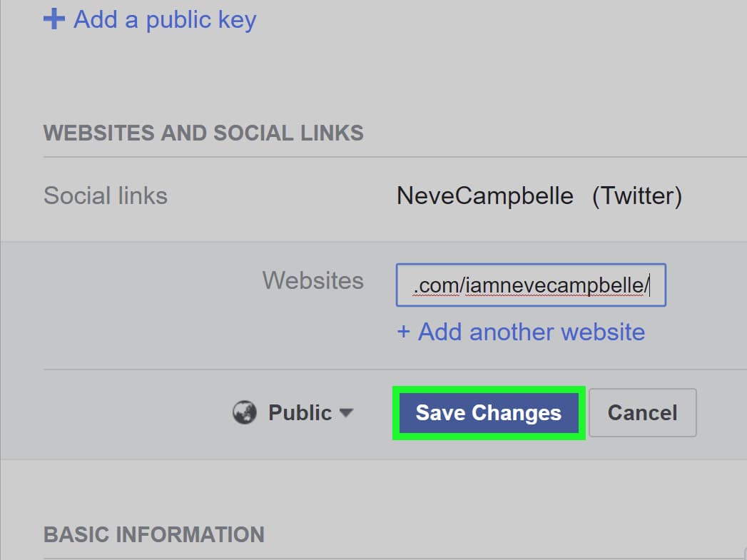
Task: Click the plus sign before Add another website
Action: 404,332
